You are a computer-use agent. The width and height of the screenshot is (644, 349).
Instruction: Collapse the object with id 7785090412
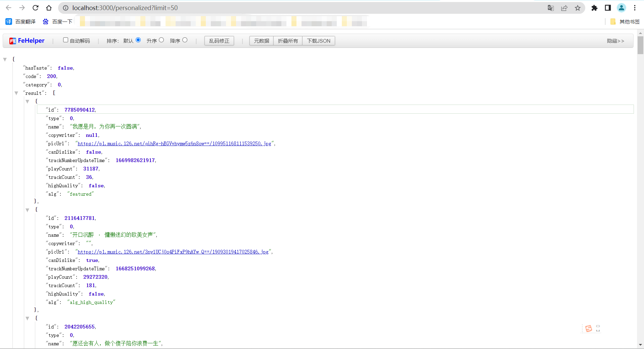click(28, 102)
